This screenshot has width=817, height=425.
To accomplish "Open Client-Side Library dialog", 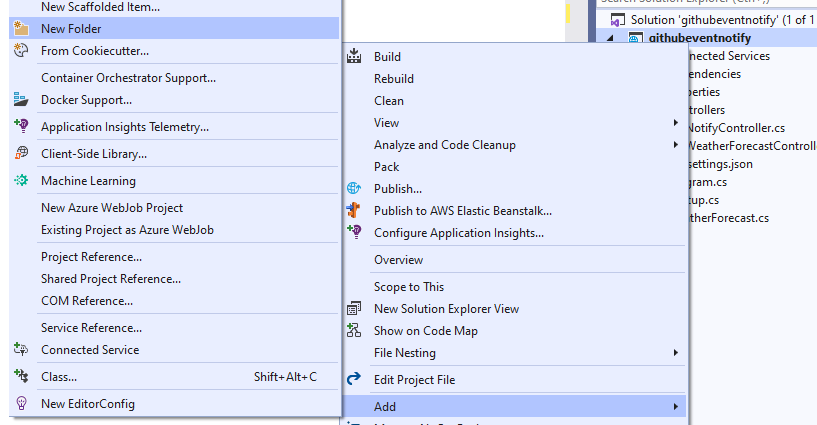I will [x=174, y=154].
